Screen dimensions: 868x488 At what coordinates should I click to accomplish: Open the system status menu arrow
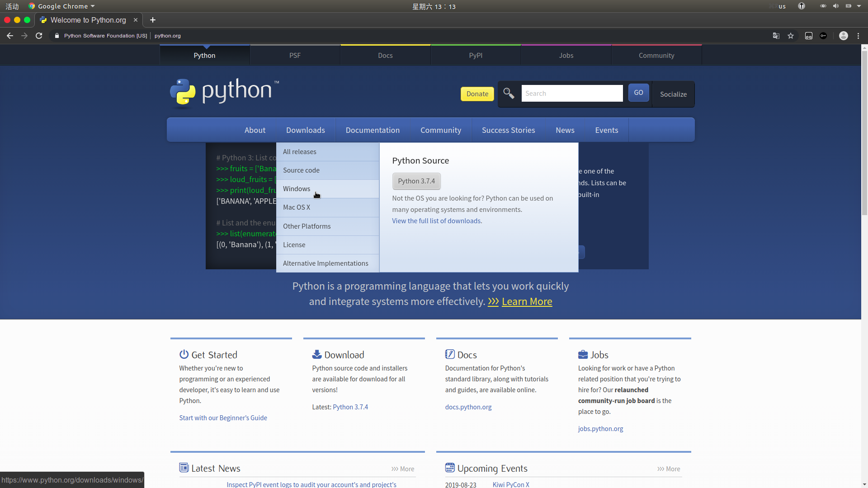tap(859, 6)
